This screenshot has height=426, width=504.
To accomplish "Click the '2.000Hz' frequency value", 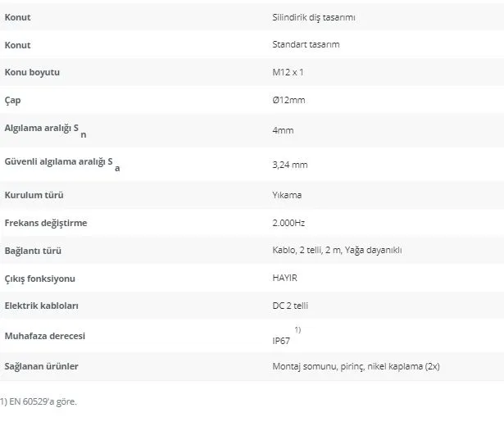I will coord(288,223).
